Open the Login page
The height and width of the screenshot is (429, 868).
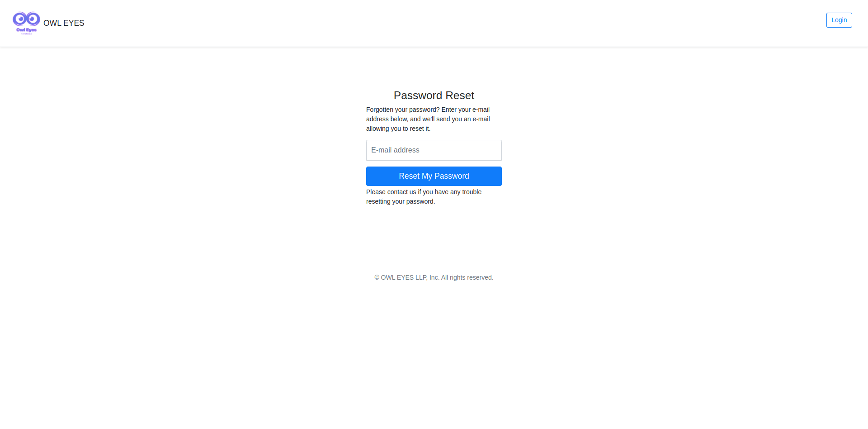click(x=839, y=20)
